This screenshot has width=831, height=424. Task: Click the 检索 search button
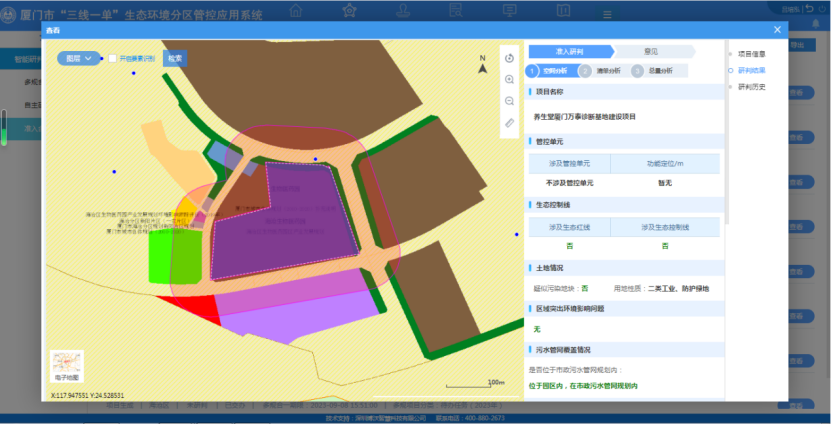tap(175, 59)
